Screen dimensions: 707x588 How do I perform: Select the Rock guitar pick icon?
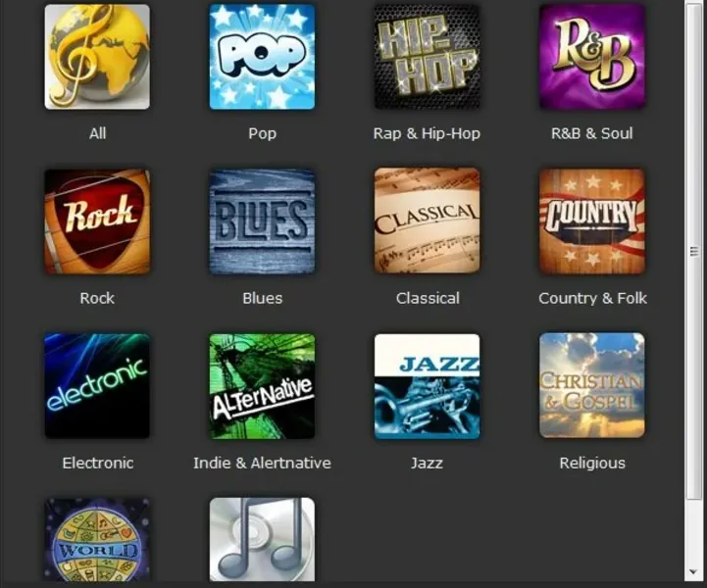point(97,221)
